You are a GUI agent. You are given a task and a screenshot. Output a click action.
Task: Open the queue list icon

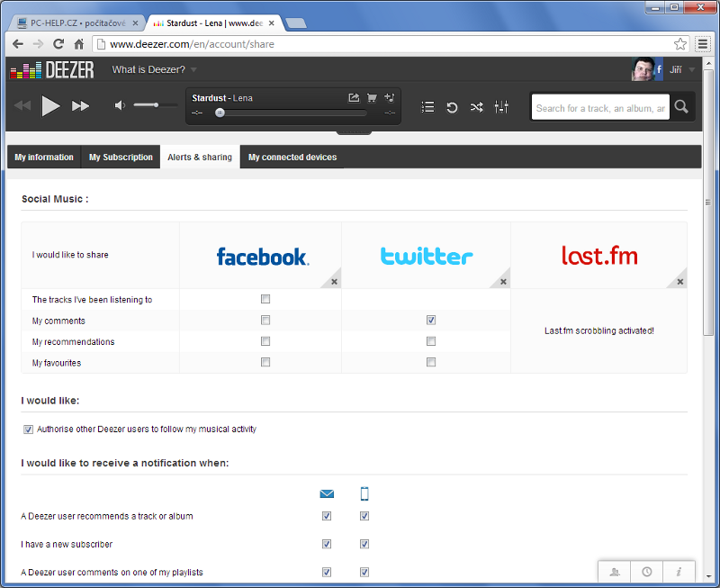coord(427,107)
